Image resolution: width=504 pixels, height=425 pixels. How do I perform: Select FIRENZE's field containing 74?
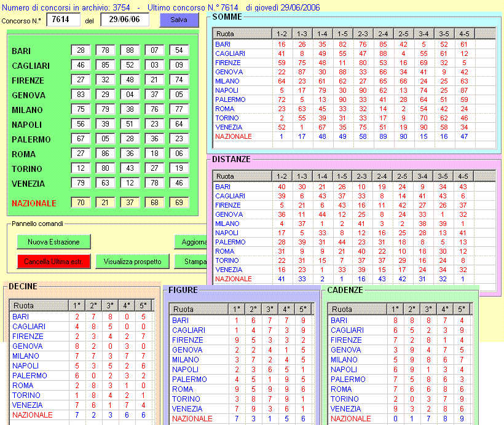179,80
